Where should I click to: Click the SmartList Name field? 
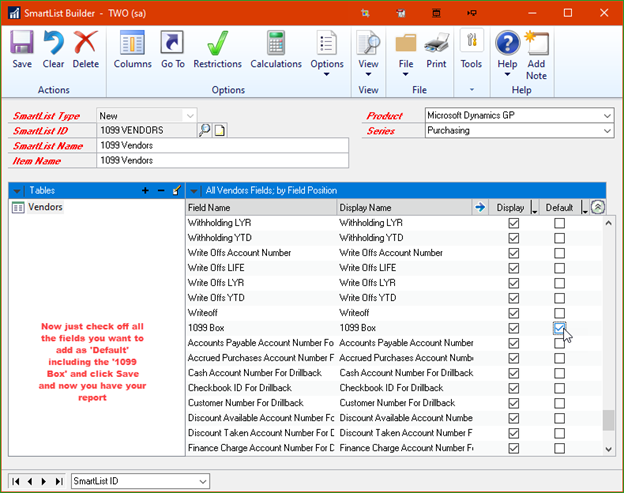point(222,145)
